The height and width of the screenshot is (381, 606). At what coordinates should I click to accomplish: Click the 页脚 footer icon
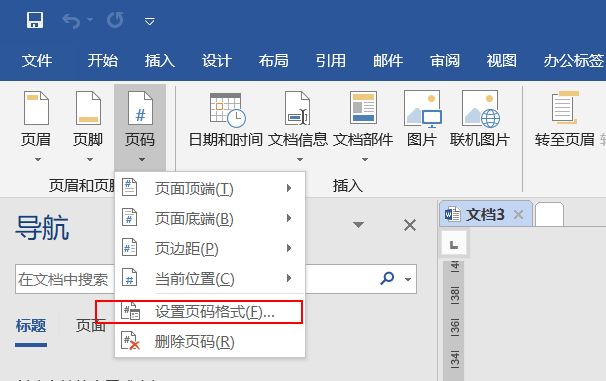pos(89,108)
